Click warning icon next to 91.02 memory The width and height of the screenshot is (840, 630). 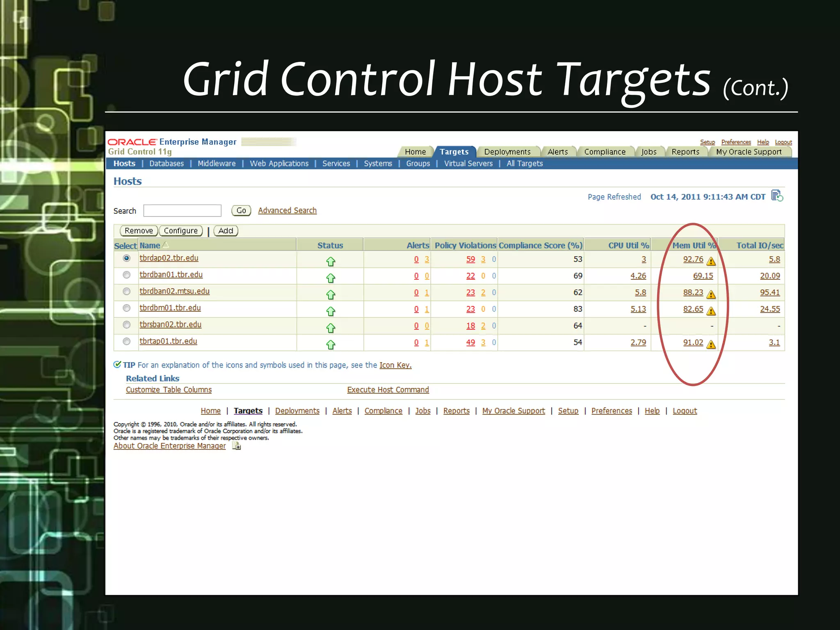click(x=711, y=344)
